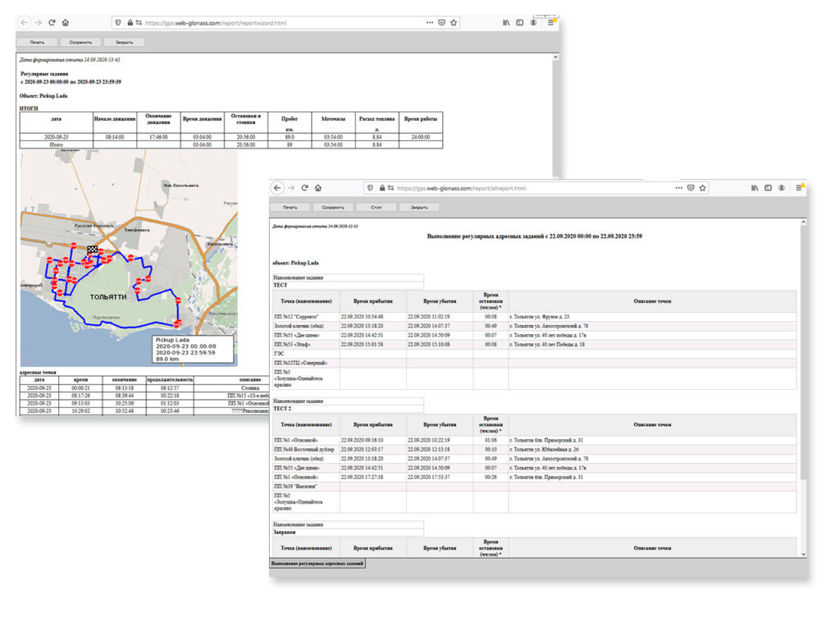Click shield icon in allreport address bar
Image resolution: width=840 pixels, height=623 pixels.
click(370, 188)
